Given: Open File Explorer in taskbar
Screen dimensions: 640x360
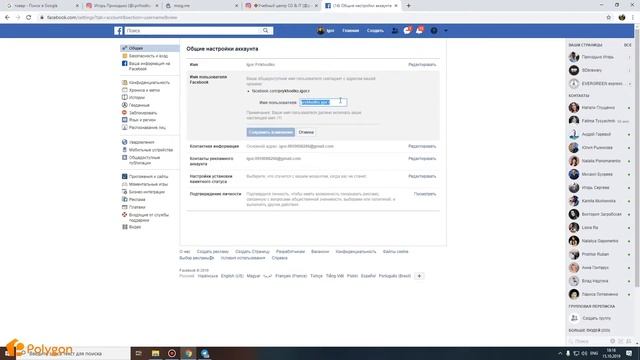Looking at the screenshot, I should pyautogui.click(x=156, y=353).
